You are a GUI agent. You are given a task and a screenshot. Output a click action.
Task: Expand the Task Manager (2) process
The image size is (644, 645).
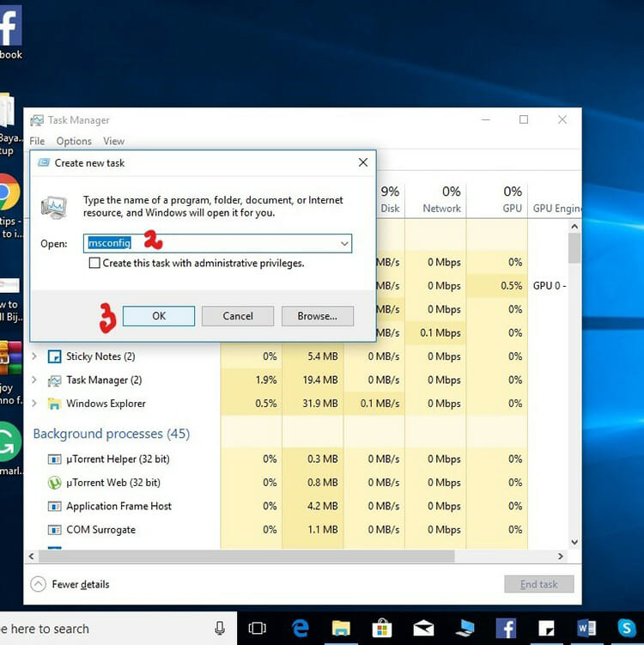(x=34, y=380)
